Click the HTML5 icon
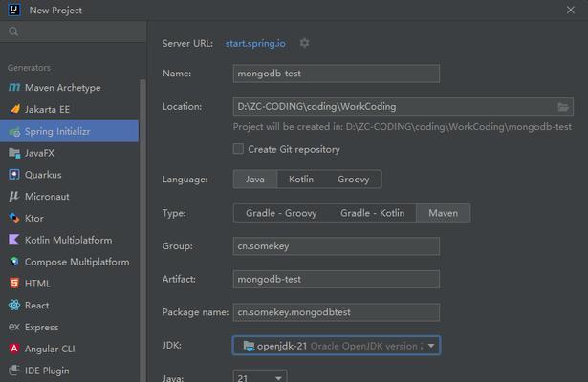588x382 pixels. (14, 283)
